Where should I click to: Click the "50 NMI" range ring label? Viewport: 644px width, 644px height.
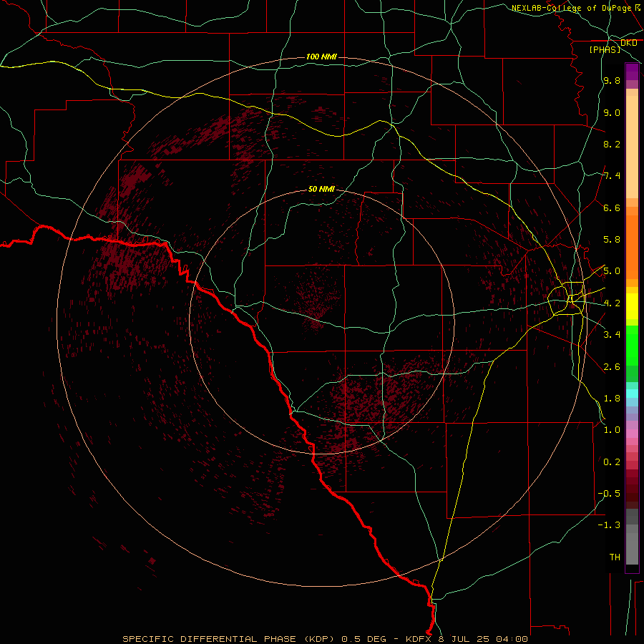(321, 190)
